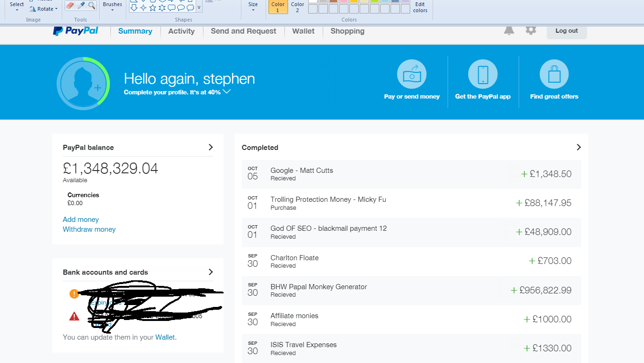Select the Eraser tool in Paint
The image size is (644, 363).
coord(70,6)
